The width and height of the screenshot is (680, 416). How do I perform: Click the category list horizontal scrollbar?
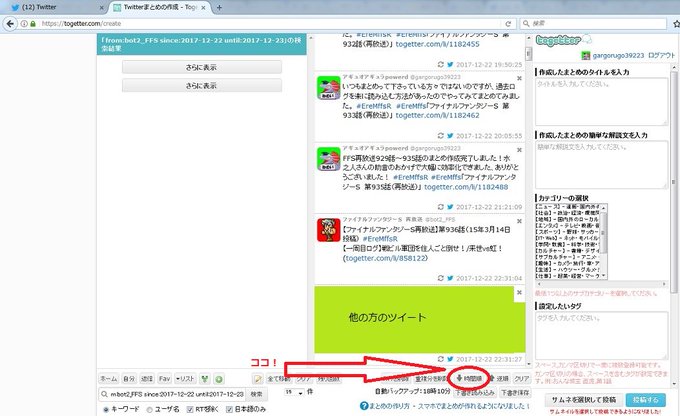pyautogui.click(x=601, y=284)
